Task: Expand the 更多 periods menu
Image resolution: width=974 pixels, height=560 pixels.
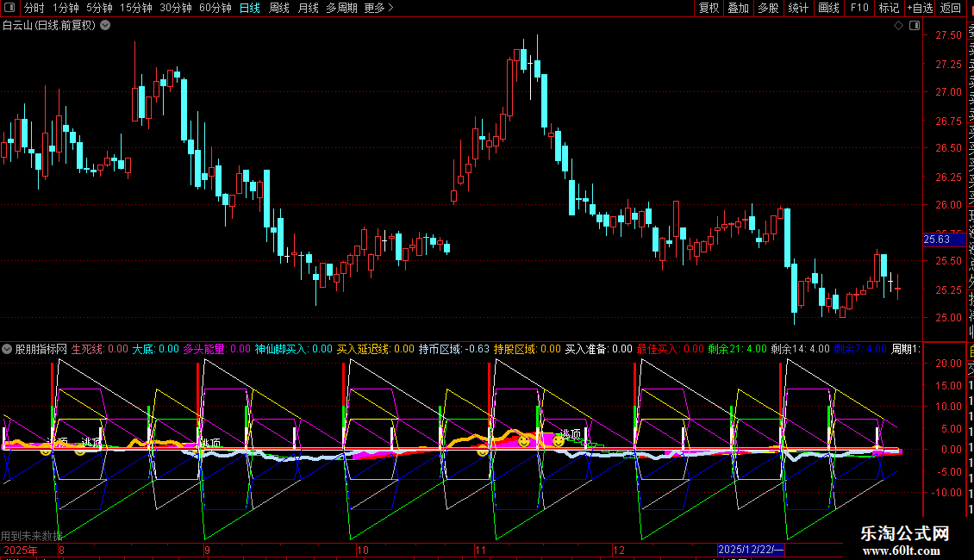Action: click(x=379, y=8)
